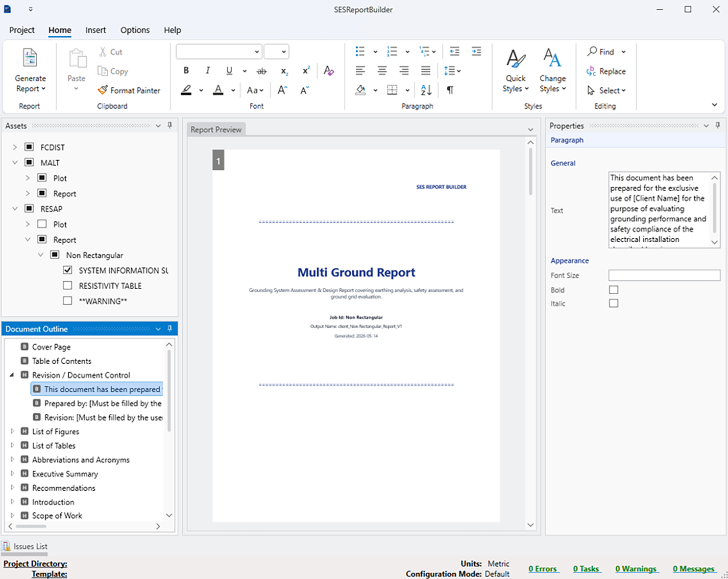
Task: Apply Bold formatting in Font group
Action: click(186, 71)
